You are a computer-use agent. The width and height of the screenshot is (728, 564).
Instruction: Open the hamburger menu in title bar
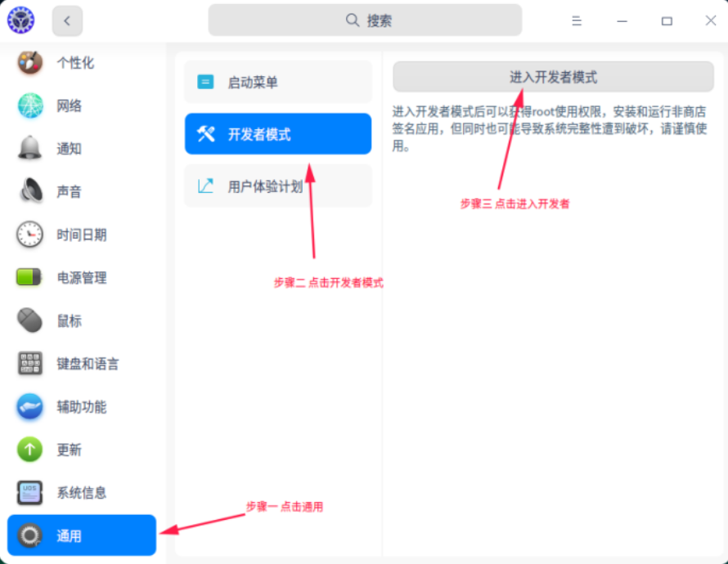click(x=577, y=21)
